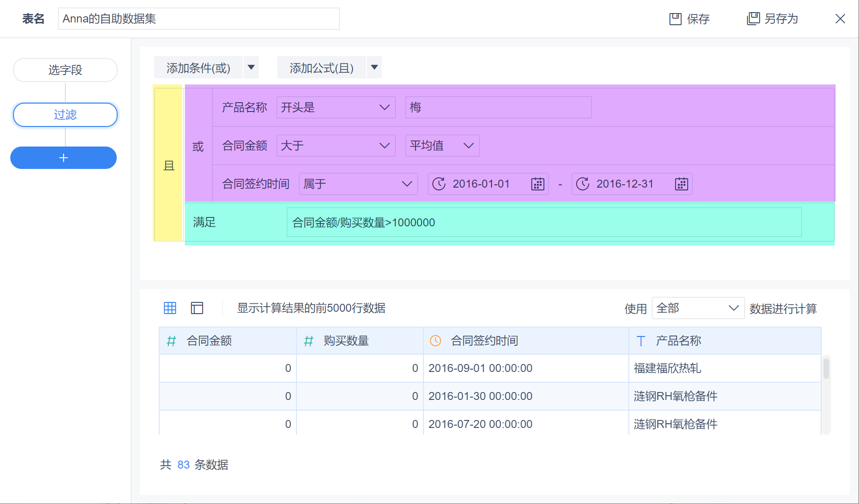Click the 合同签约时间 condition field label
The width and height of the screenshot is (859, 504).
click(x=256, y=184)
